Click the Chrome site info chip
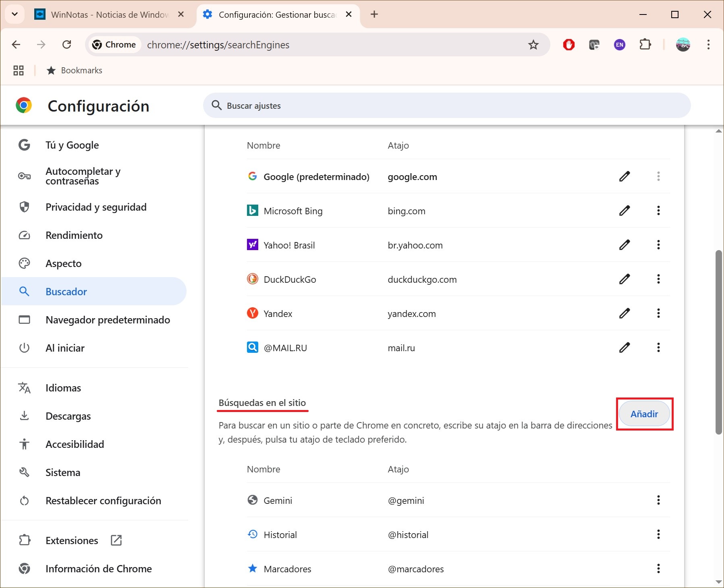 114,45
